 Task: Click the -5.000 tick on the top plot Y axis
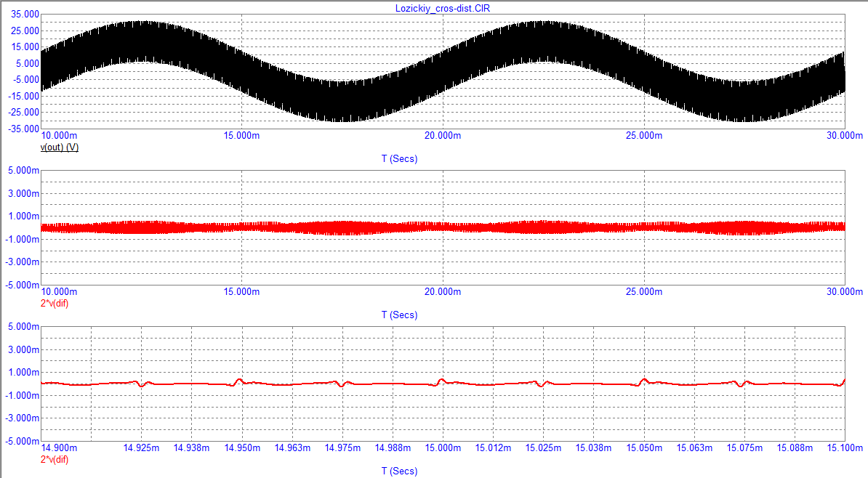point(26,80)
